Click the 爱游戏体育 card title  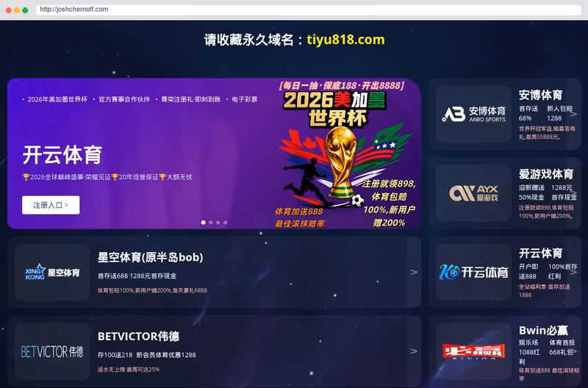(546, 174)
